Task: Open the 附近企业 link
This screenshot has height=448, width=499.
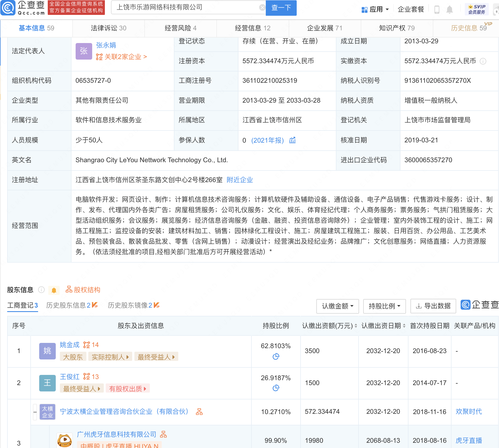Action: coord(240,180)
